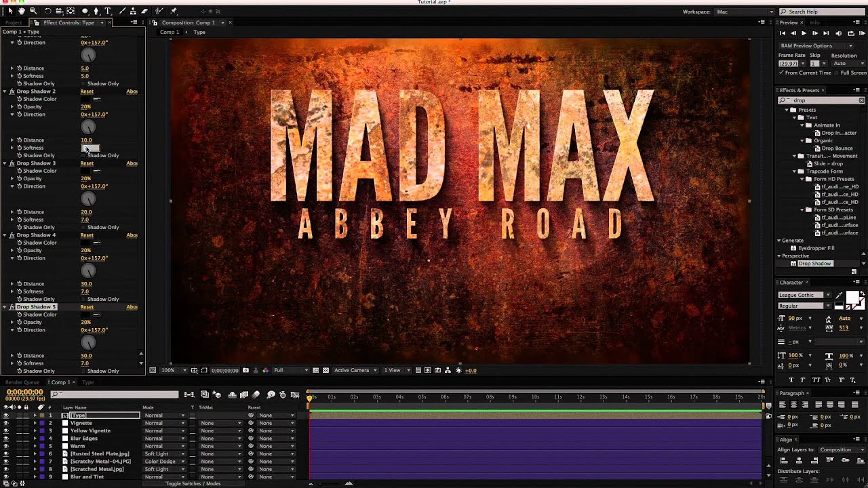Select the Selection arrow tool
Image resolution: width=868 pixels, height=488 pixels.
tap(10, 11)
